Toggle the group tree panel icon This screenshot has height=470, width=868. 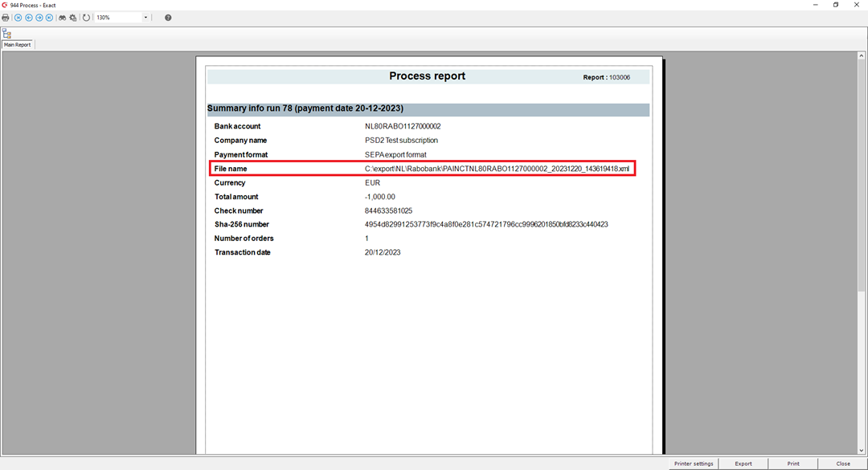(6, 34)
